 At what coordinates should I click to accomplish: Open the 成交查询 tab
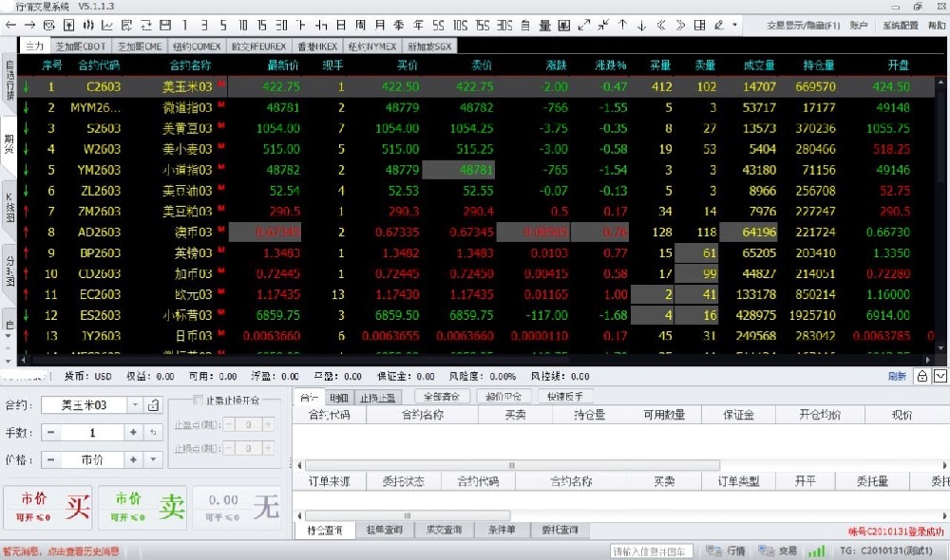(443, 530)
